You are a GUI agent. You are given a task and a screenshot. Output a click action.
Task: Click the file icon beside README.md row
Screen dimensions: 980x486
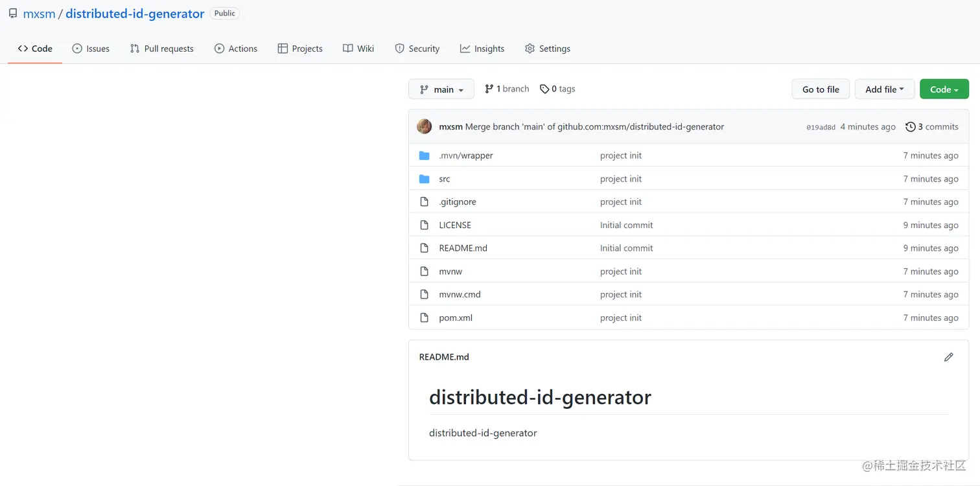425,248
